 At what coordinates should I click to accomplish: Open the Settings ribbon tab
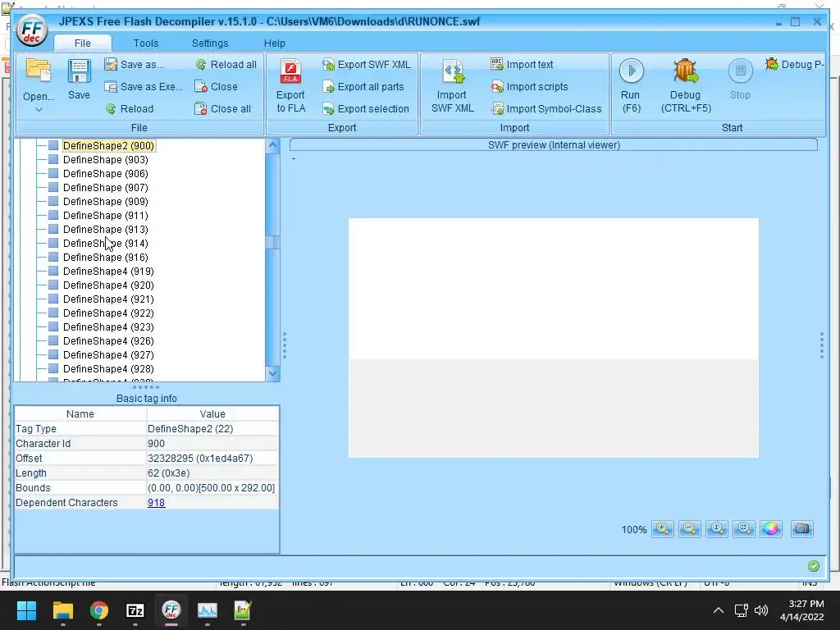210,43
